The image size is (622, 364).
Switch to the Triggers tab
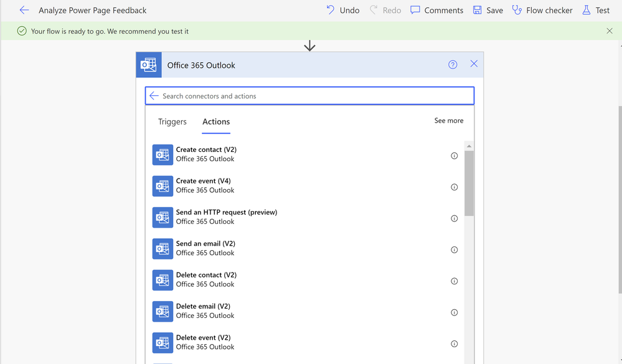[x=172, y=122]
